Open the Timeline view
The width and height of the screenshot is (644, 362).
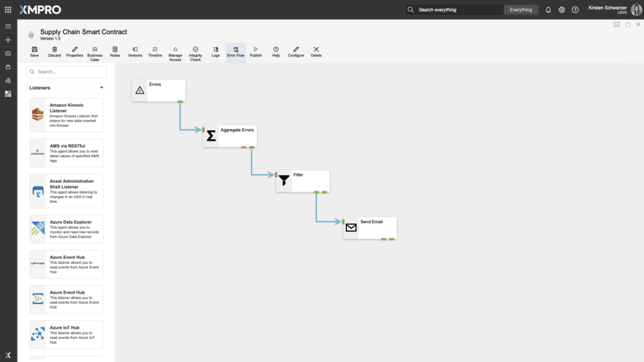[x=155, y=52]
